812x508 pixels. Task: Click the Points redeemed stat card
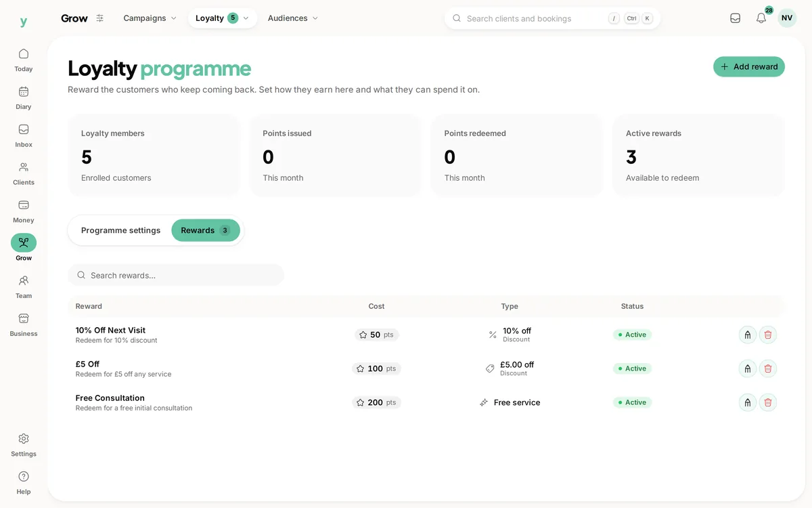tap(517, 156)
